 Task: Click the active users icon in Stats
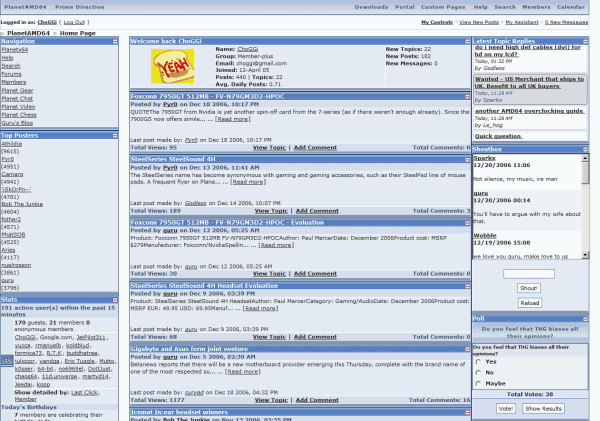[x=7, y=361]
